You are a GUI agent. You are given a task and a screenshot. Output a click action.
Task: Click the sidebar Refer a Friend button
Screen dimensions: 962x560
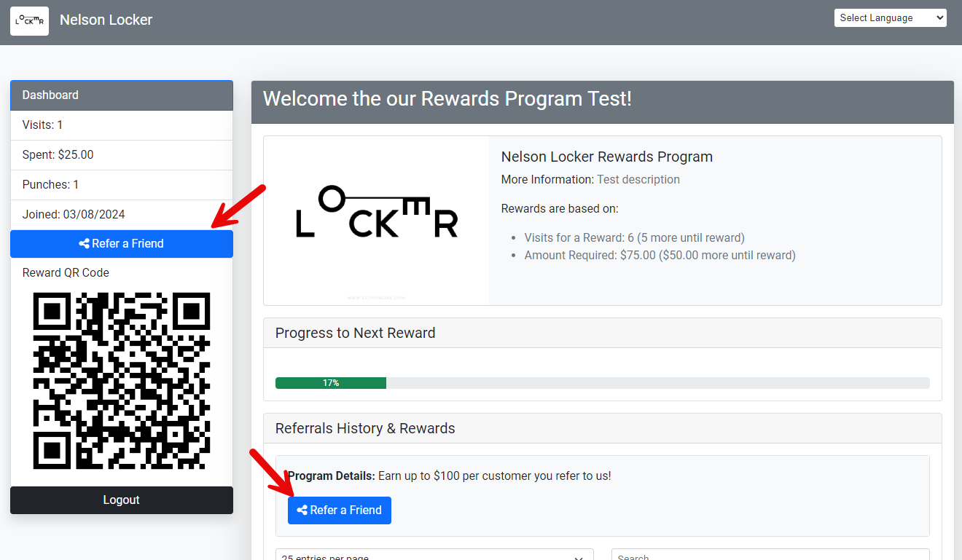[121, 243]
